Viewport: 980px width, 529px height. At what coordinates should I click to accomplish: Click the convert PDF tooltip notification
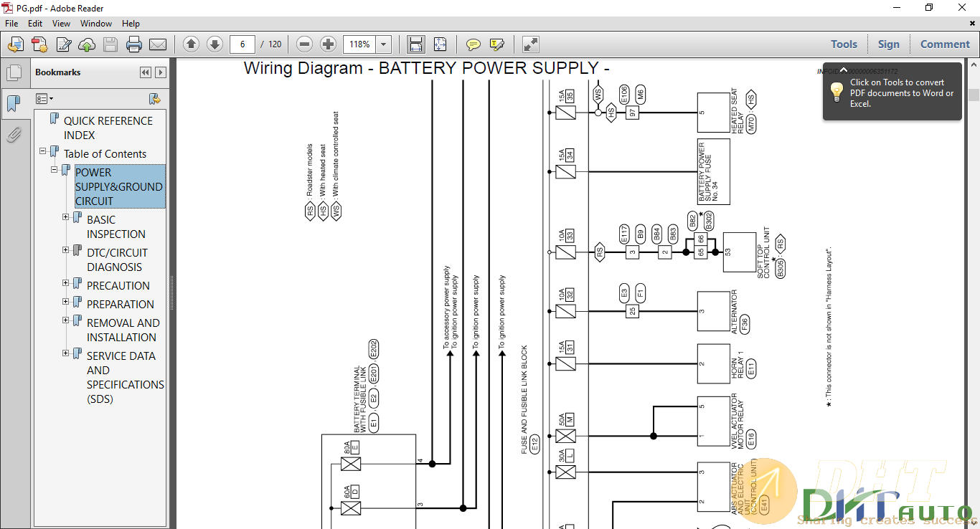pyautogui.click(x=892, y=92)
